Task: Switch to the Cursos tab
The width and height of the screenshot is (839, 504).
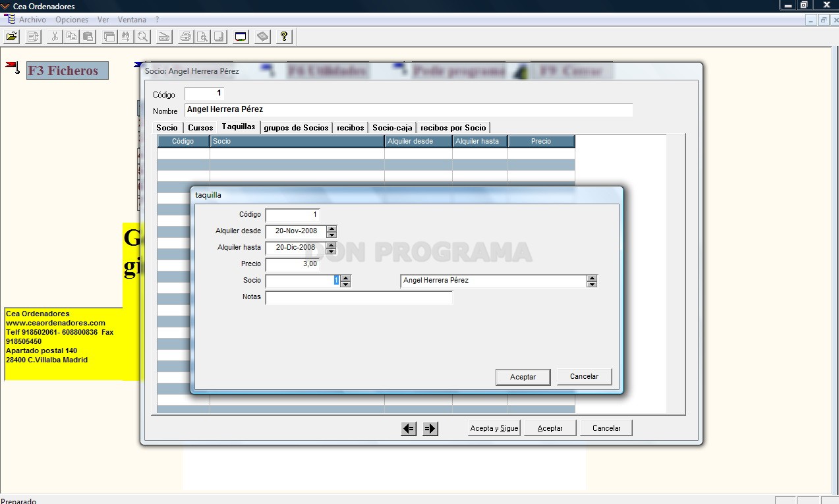Action: click(200, 128)
